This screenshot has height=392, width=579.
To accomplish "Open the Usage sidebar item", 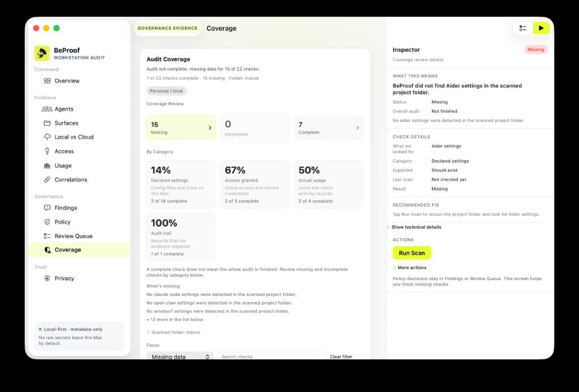I will coord(79,165).
